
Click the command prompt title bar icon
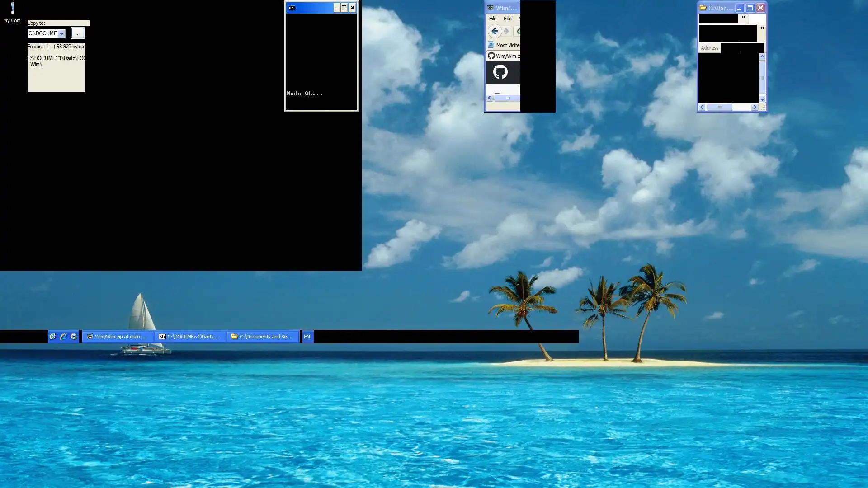pos(292,8)
